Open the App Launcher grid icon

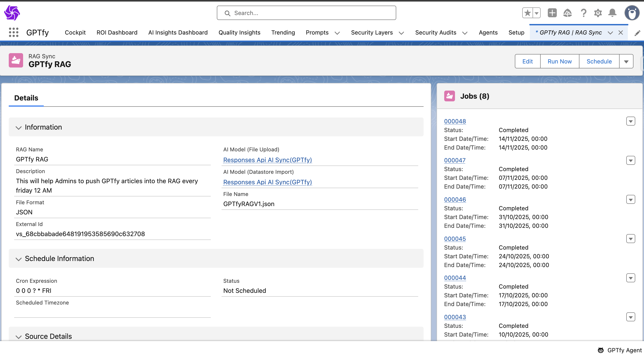(x=13, y=33)
